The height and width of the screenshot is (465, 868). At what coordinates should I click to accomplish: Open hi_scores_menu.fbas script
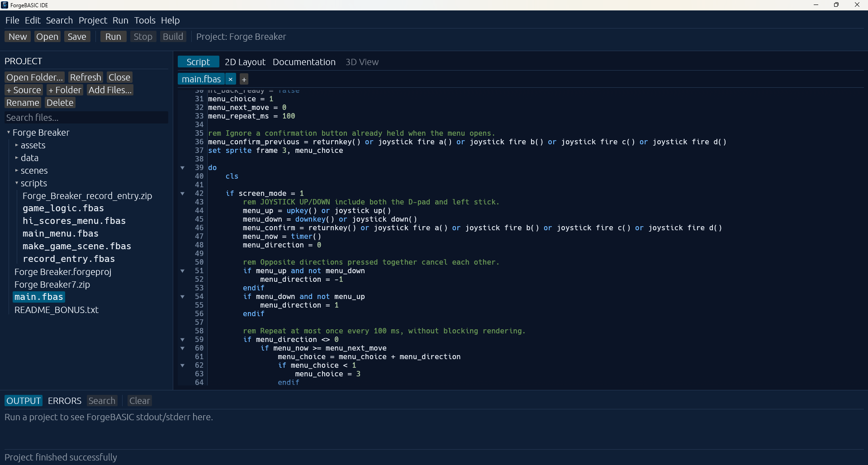click(x=74, y=221)
